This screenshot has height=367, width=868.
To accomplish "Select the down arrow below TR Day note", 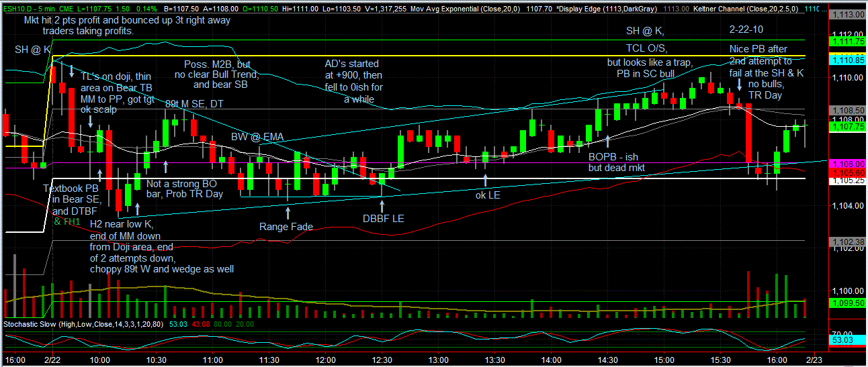I will 740,85.
